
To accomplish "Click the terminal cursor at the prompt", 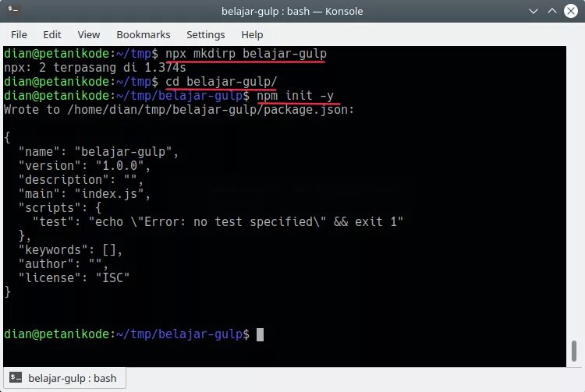I will click(260, 334).
